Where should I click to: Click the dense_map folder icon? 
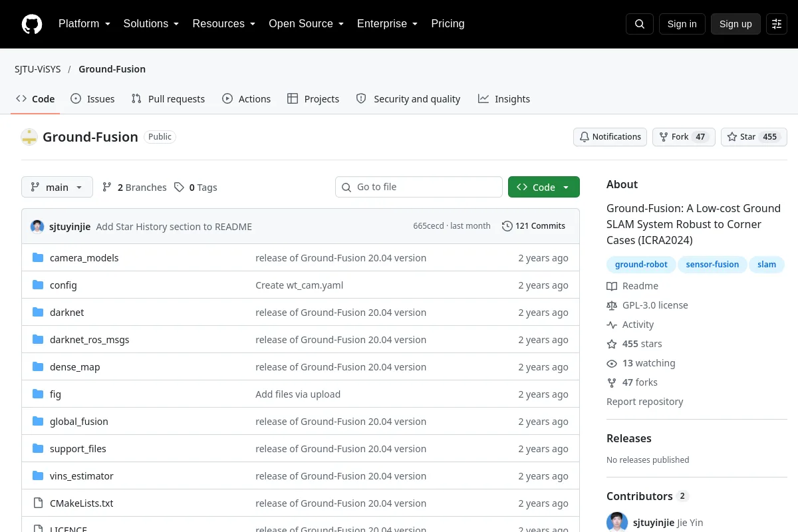38,366
